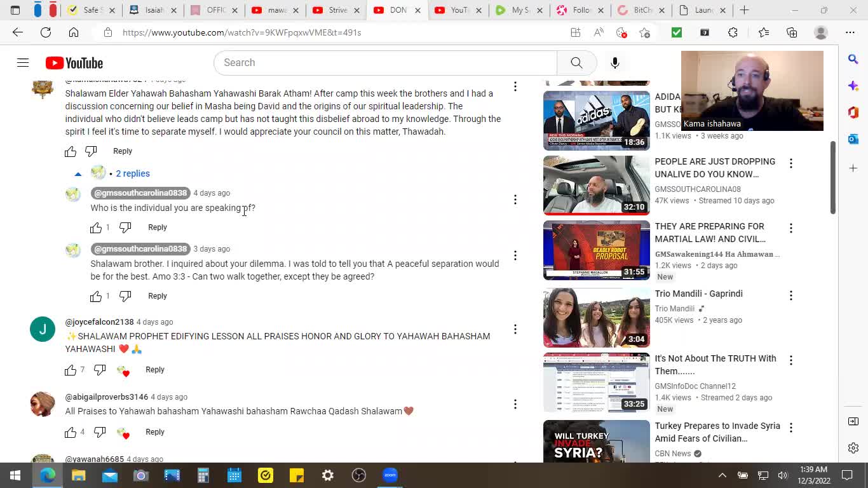
Task: Refresh the current page
Action: pyautogui.click(x=46, y=32)
